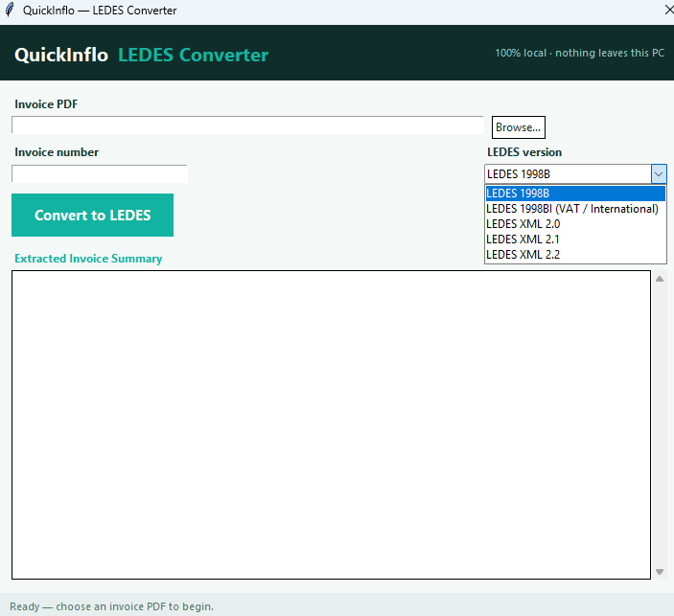Click the feather app icon in title bar
Viewport: 674px width, 616px height.
coord(10,10)
